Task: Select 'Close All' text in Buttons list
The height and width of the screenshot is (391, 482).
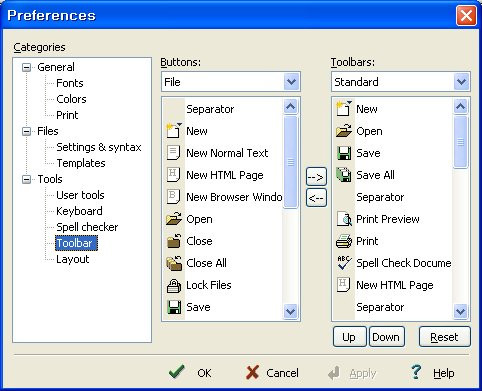Action: (206, 263)
